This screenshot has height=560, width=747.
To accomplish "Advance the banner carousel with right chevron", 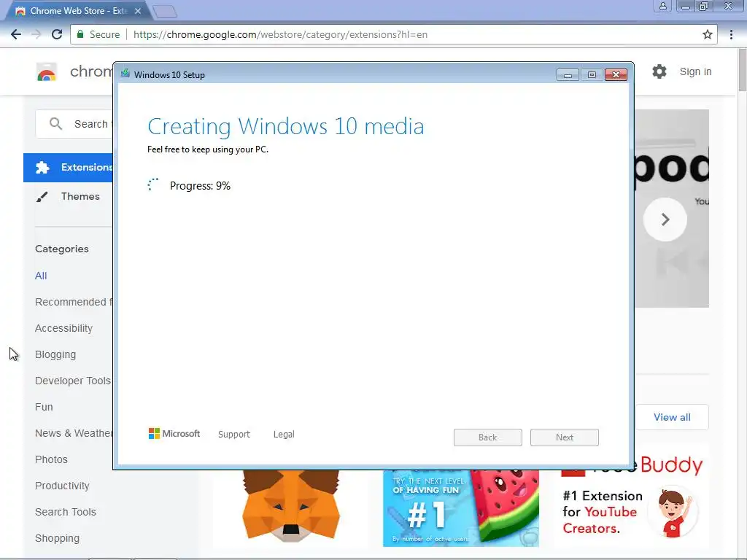I will pyautogui.click(x=665, y=219).
